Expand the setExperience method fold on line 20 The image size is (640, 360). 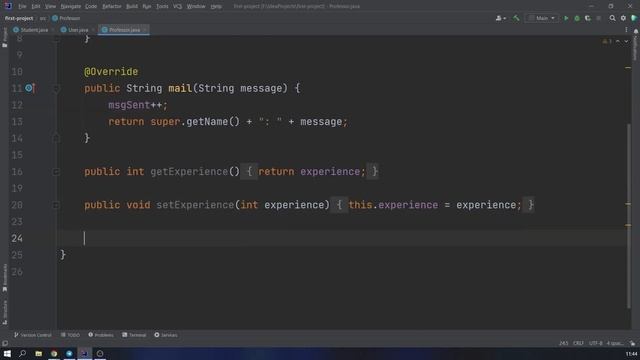coord(56,205)
